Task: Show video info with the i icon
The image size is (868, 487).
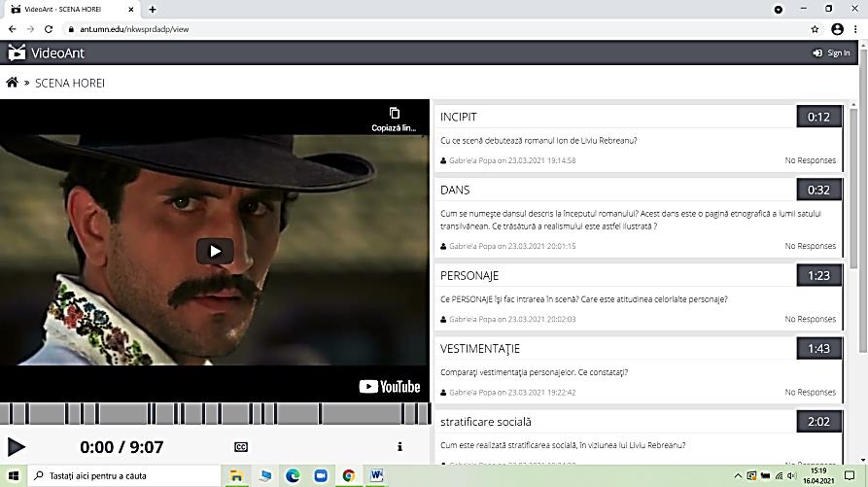Action: tap(399, 446)
